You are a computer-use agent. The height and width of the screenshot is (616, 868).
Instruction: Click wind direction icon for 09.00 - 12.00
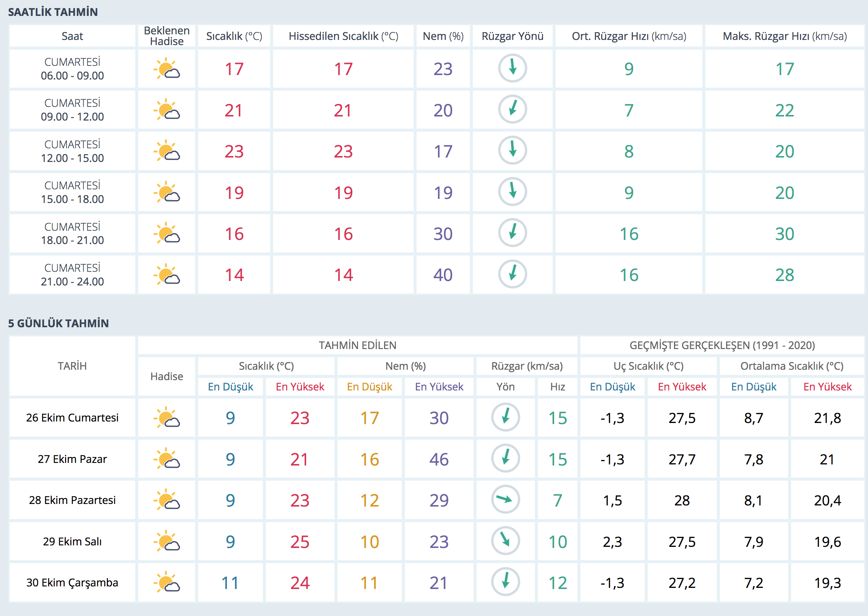coord(512,109)
